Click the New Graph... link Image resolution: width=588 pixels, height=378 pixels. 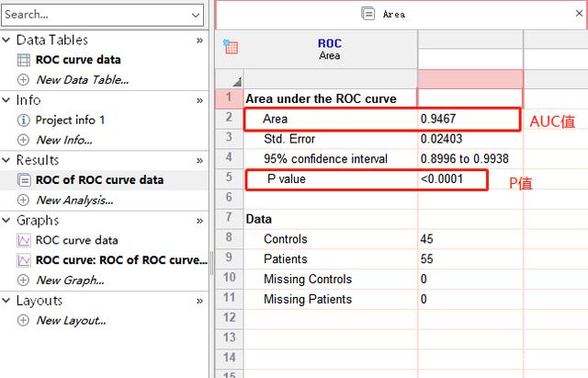(x=71, y=280)
